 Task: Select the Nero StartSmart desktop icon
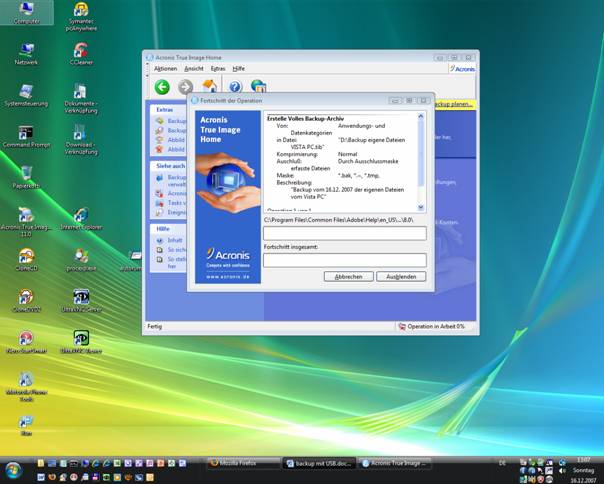click(26, 342)
